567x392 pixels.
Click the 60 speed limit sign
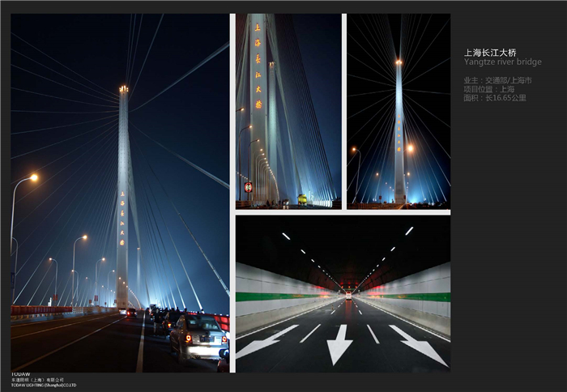pyautogui.click(x=248, y=187)
